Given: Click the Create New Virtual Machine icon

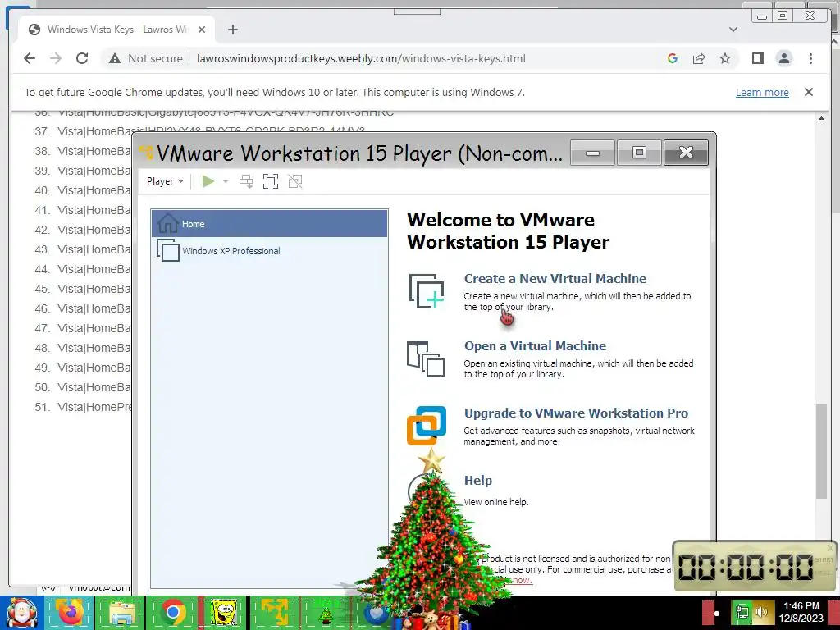Looking at the screenshot, I should click(427, 291).
